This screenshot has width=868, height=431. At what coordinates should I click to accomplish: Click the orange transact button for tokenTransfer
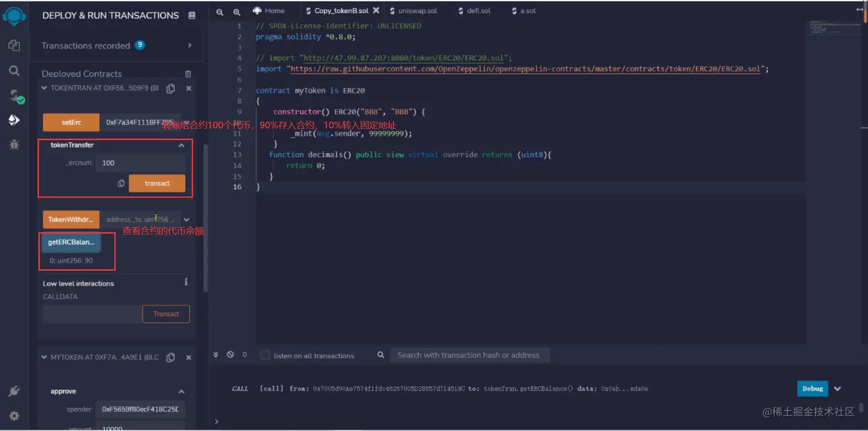pos(157,184)
